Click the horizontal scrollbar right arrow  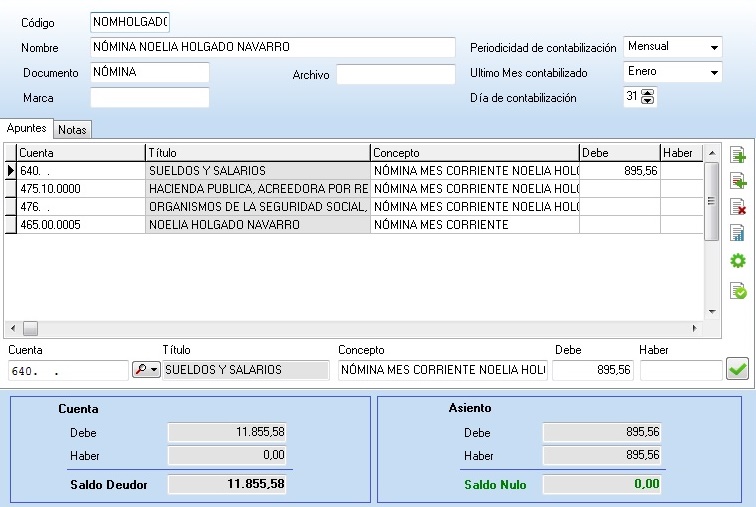coord(694,328)
